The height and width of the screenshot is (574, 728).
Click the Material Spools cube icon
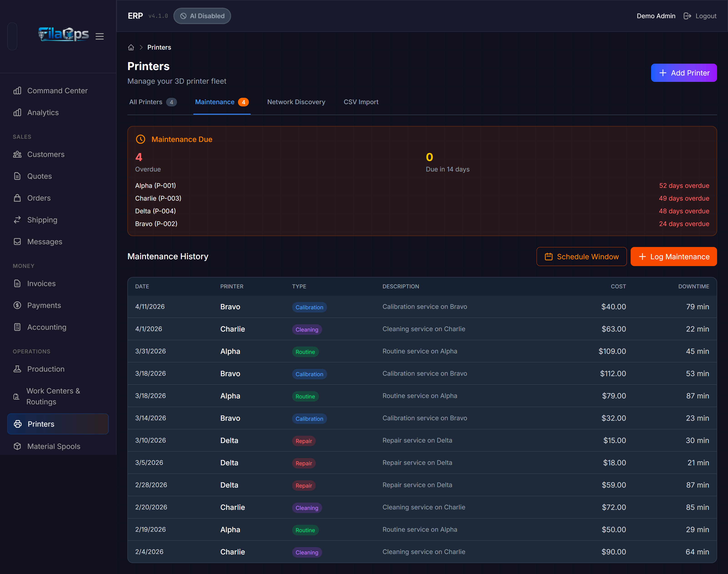(17, 446)
